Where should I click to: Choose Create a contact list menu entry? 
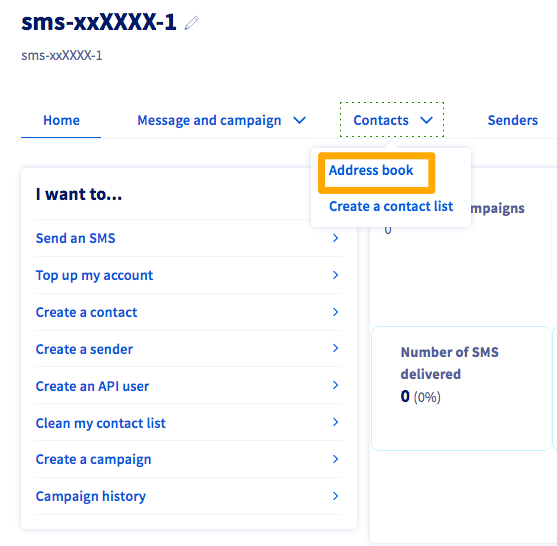pyautogui.click(x=391, y=206)
